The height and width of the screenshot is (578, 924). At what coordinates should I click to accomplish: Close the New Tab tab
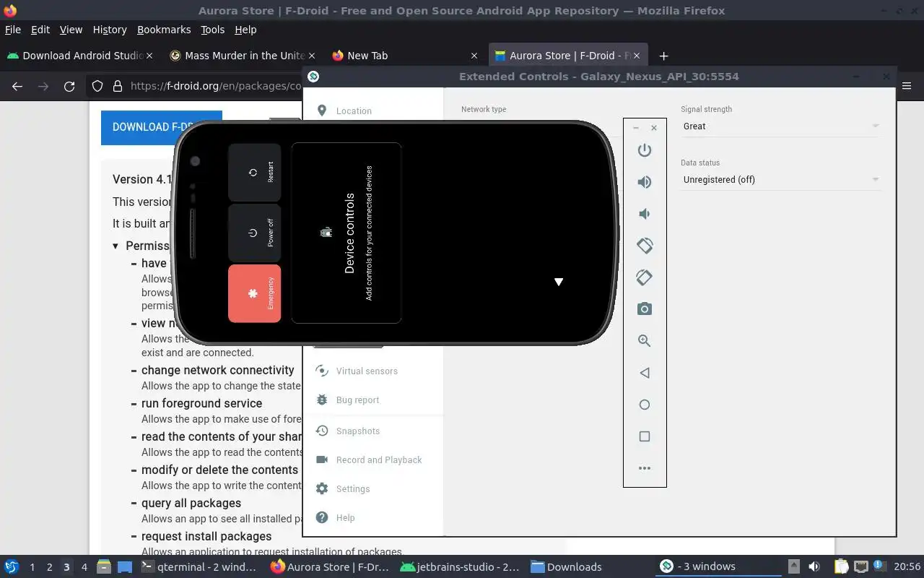point(474,56)
